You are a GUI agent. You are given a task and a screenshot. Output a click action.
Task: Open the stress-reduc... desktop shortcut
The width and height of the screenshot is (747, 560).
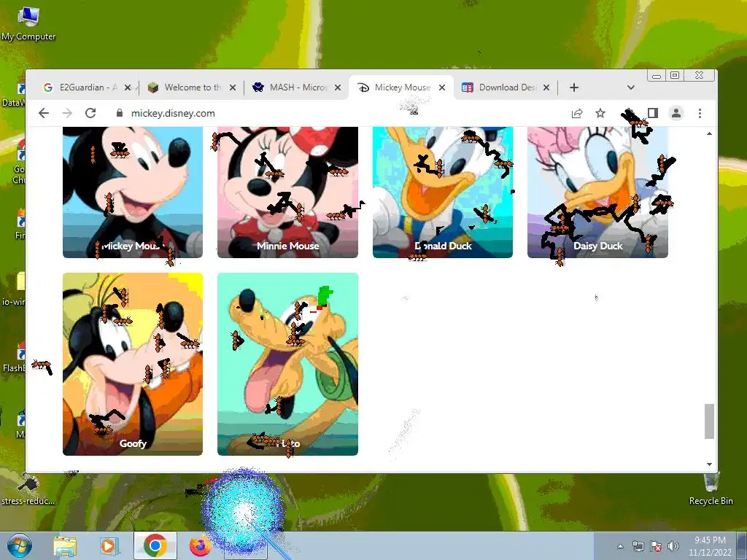[x=28, y=489]
